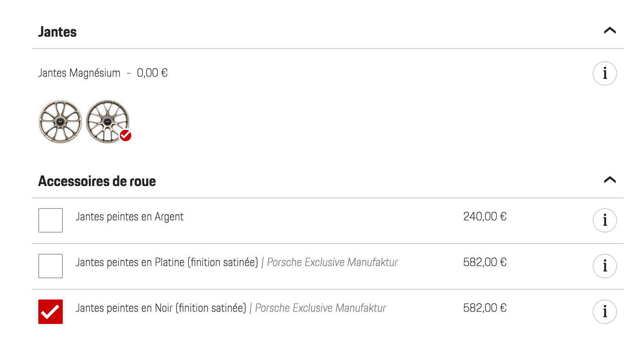Check Jantes peintes en Platine option
This screenshot has width=644, height=355.
(51, 266)
